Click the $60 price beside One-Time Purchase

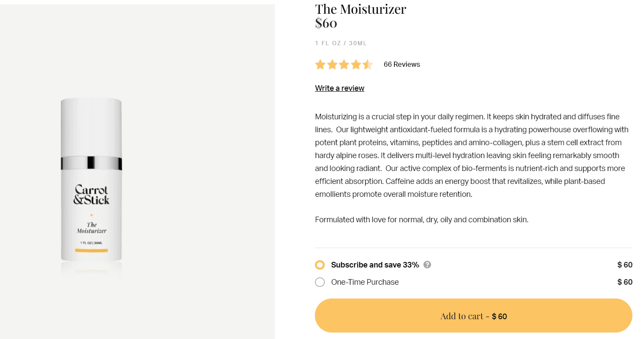(x=625, y=282)
